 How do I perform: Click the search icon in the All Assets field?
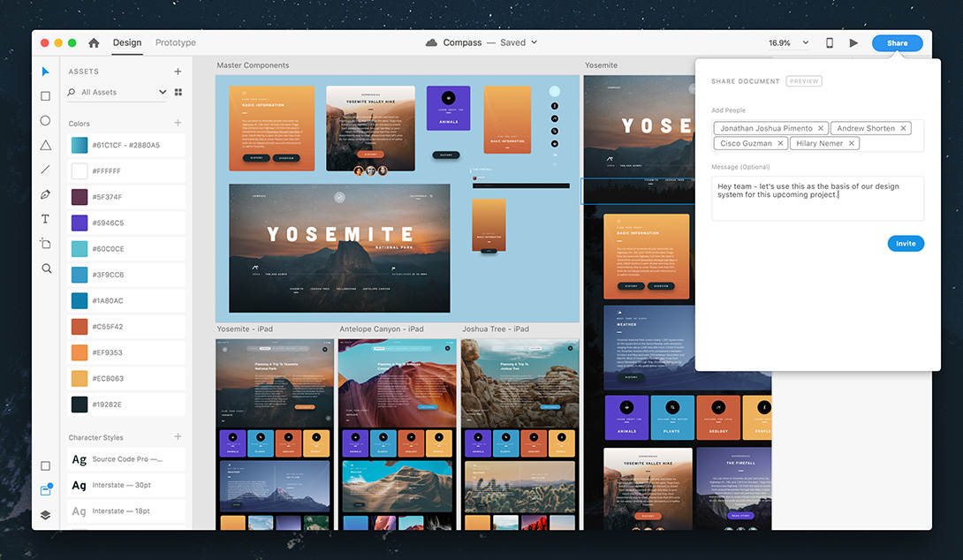click(x=72, y=92)
